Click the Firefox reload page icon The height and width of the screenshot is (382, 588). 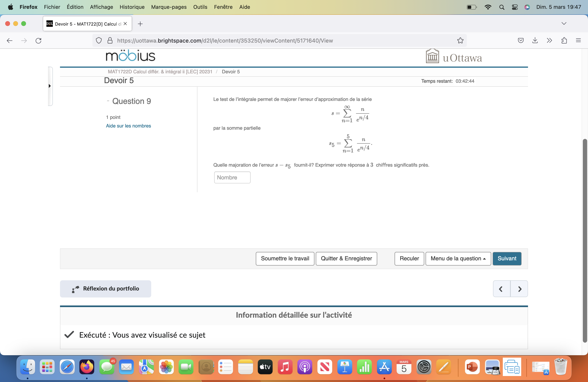coord(39,41)
